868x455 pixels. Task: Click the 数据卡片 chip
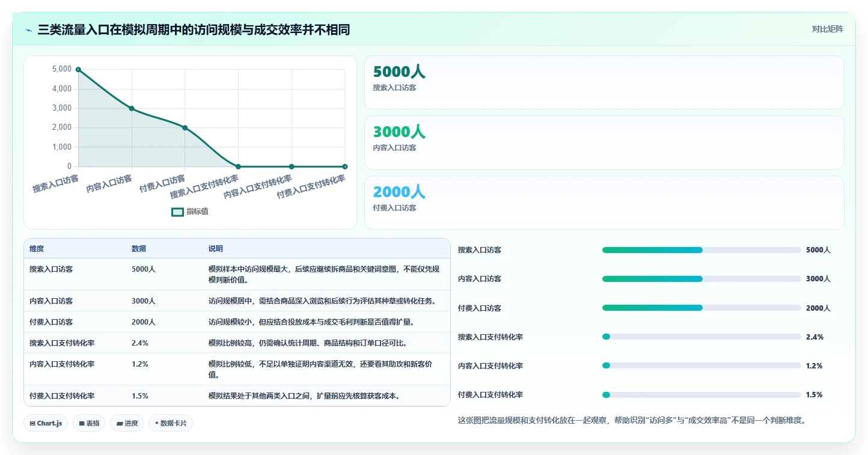click(x=171, y=423)
